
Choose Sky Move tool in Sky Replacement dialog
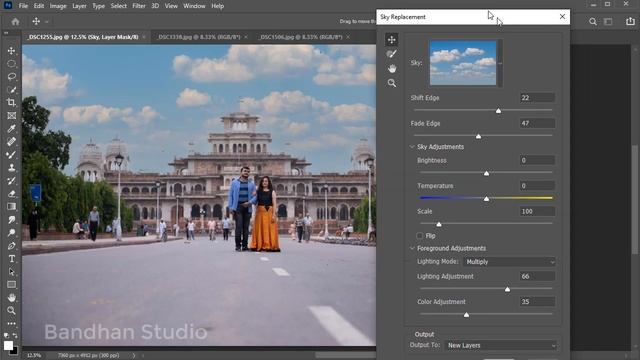(391, 40)
